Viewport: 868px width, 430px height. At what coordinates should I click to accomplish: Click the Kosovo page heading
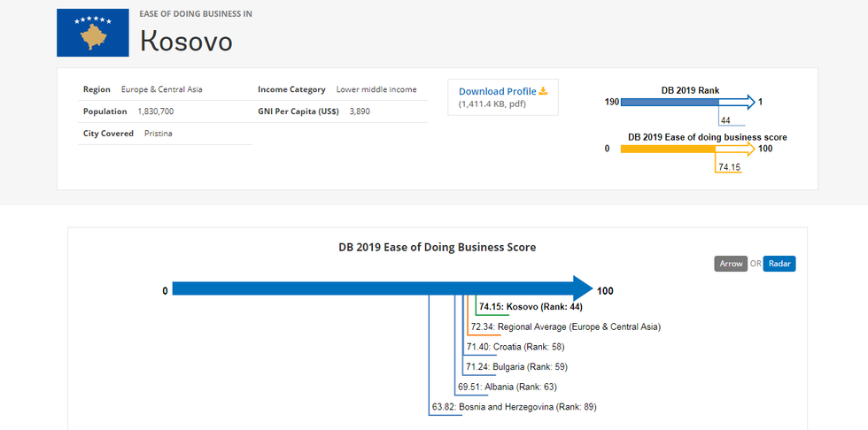[x=186, y=40]
